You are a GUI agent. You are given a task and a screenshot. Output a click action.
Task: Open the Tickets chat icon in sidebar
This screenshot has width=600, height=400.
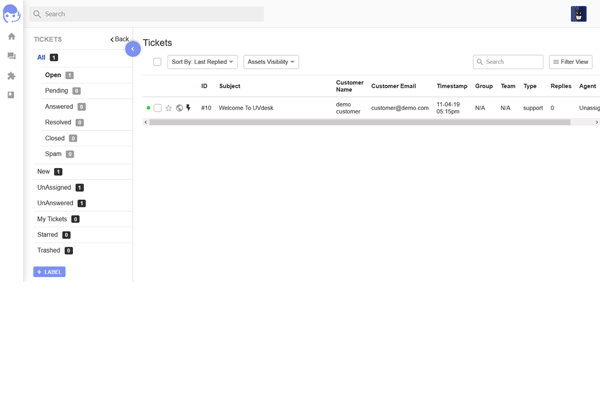click(12, 56)
